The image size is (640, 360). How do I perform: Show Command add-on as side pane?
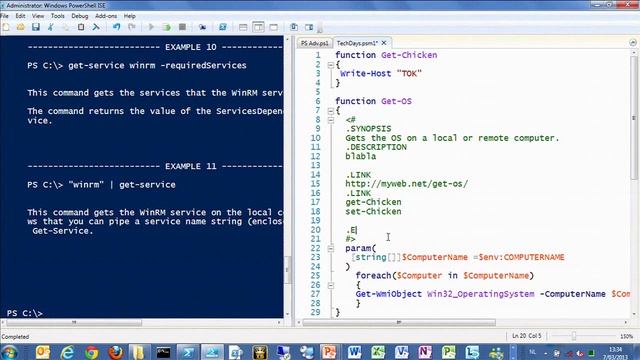pyautogui.click(x=309, y=27)
